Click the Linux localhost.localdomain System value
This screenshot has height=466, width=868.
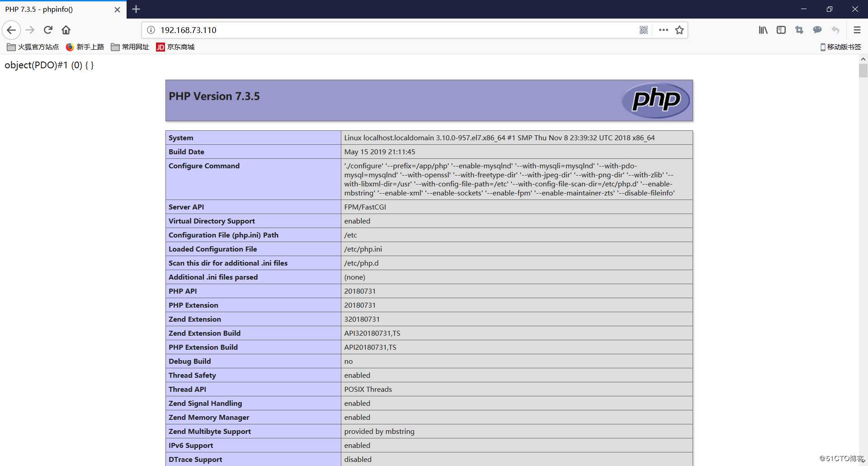[500, 138]
